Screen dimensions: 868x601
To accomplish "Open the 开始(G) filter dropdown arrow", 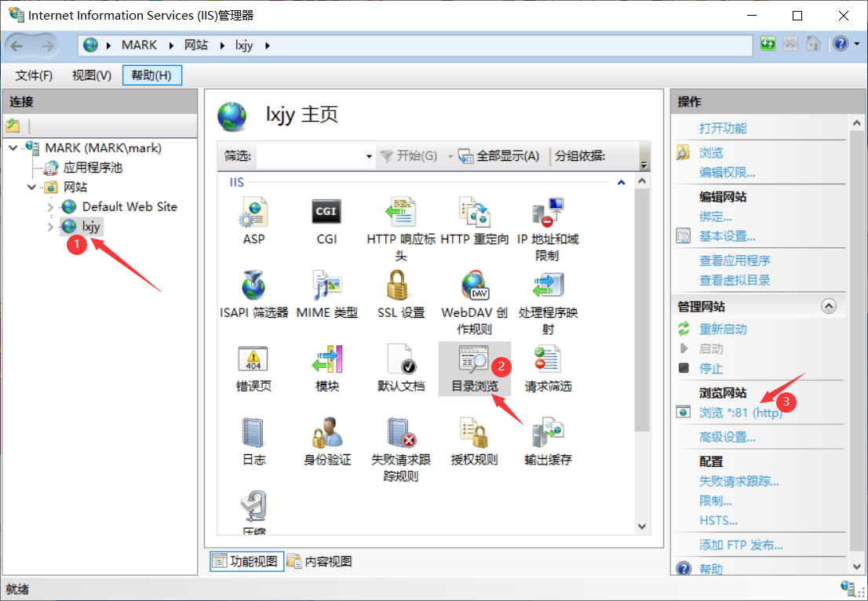I will pos(450,157).
